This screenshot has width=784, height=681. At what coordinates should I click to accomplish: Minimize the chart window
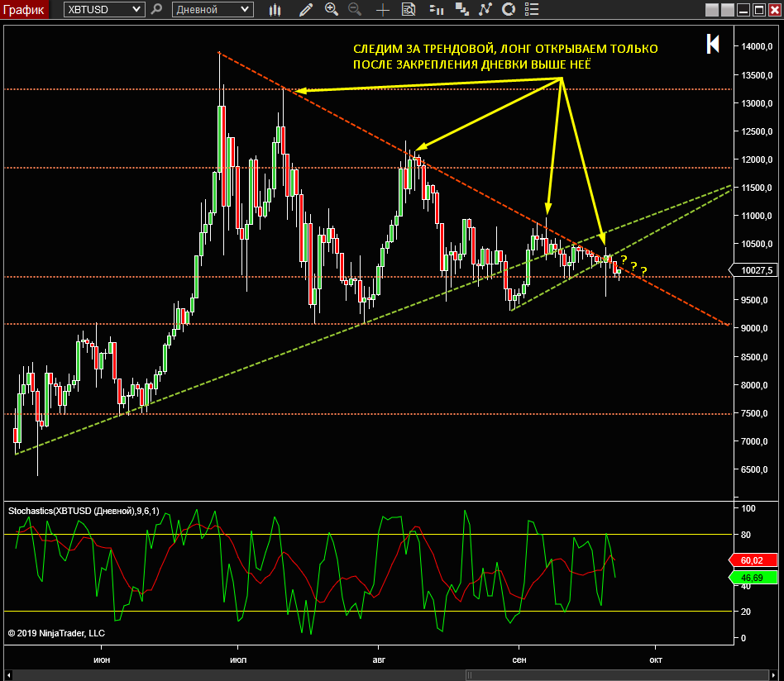pyautogui.click(x=743, y=10)
